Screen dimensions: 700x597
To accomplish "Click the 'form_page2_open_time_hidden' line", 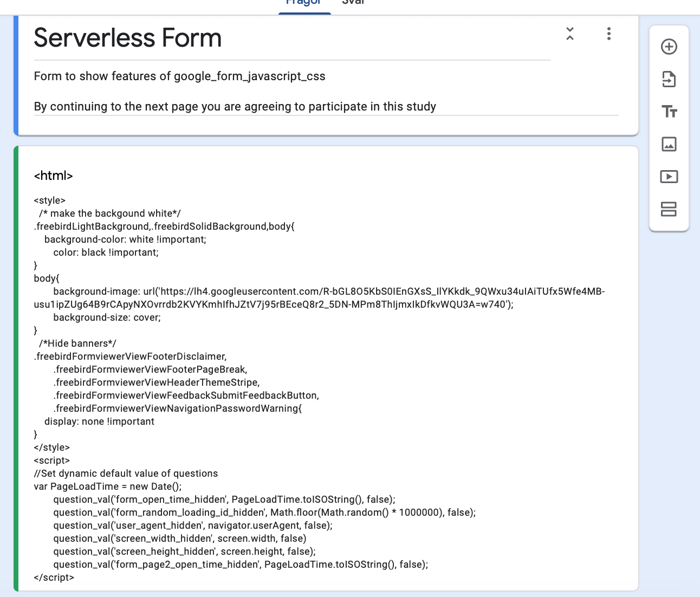I will click(241, 564).
